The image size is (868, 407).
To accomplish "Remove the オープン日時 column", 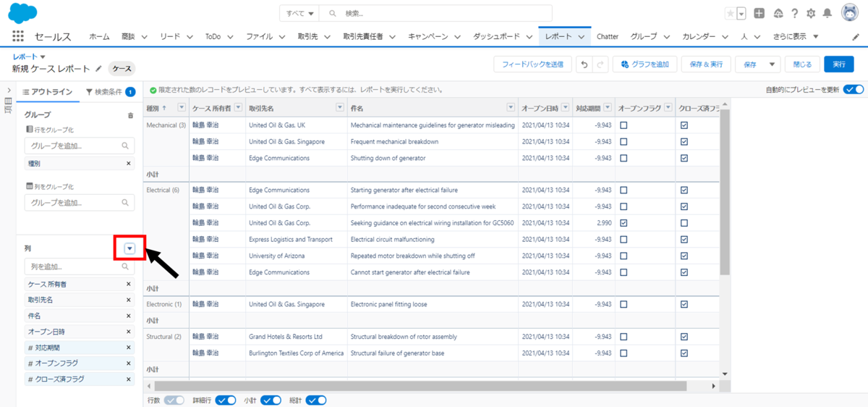I will click(x=128, y=332).
